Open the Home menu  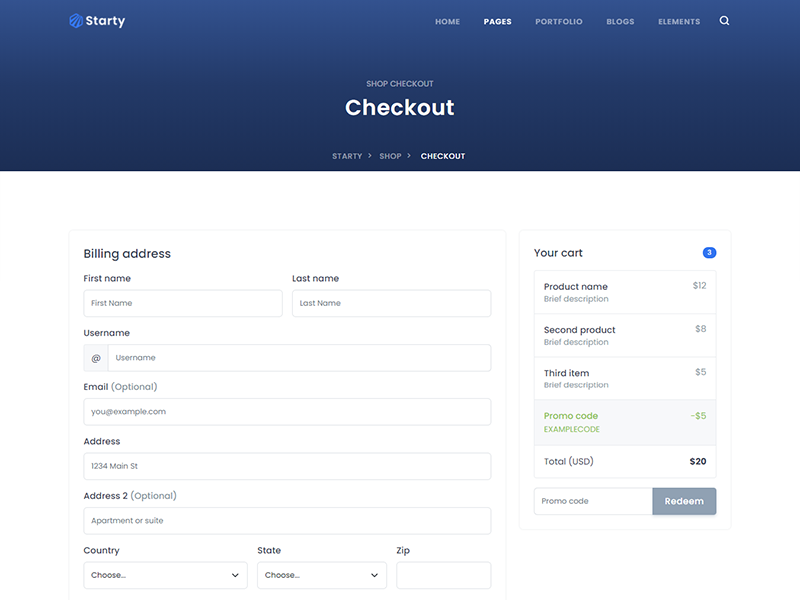[447, 22]
